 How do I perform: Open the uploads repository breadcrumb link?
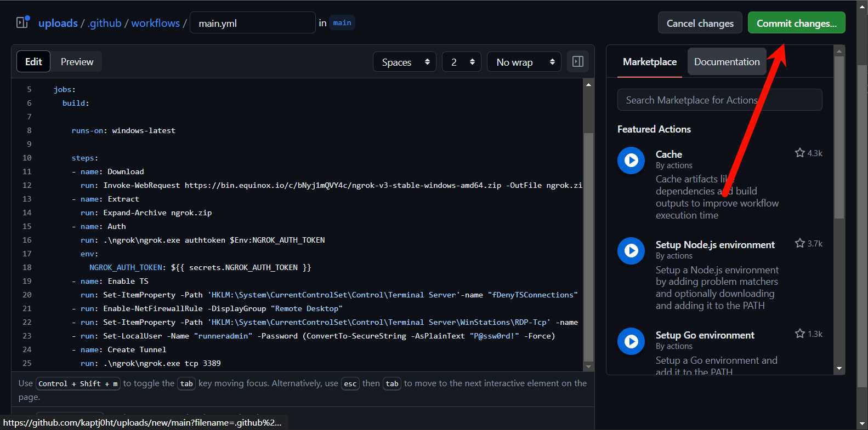click(58, 23)
